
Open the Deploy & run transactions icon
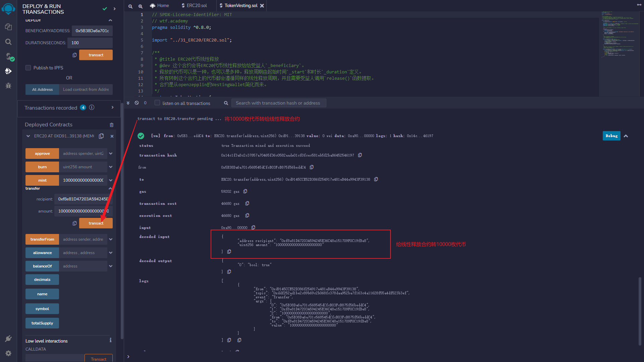(x=8, y=71)
